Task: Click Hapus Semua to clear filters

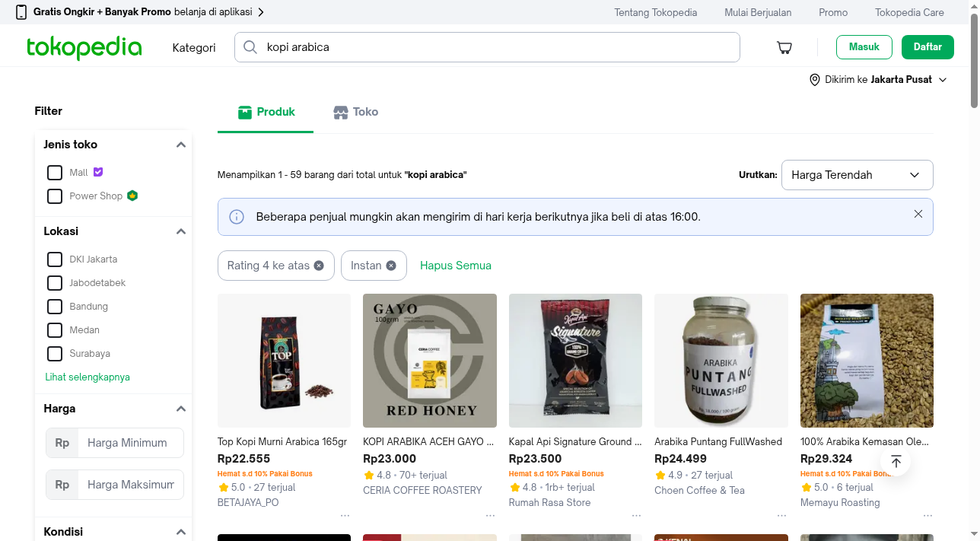Action: click(x=456, y=266)
